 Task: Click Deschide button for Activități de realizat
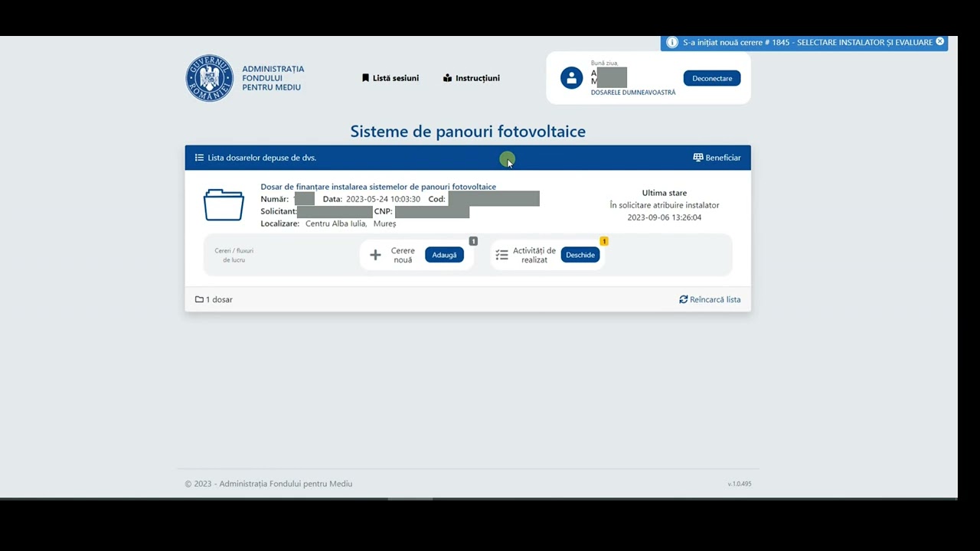[580, 255]
